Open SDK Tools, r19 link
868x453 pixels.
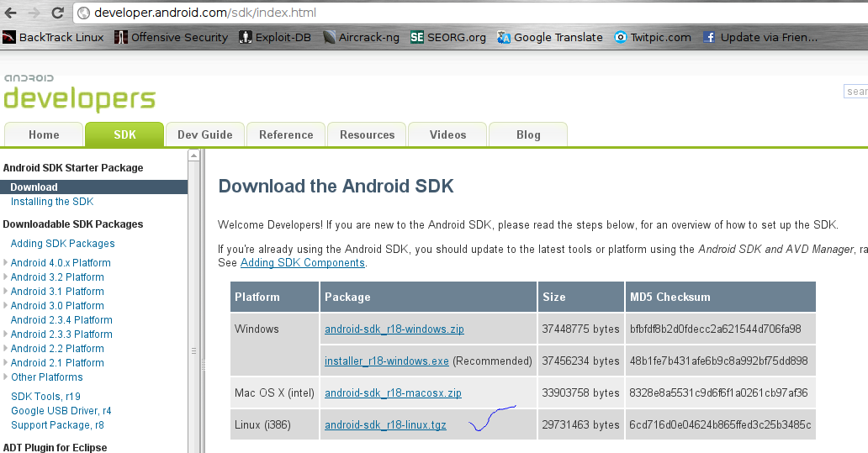45,396
